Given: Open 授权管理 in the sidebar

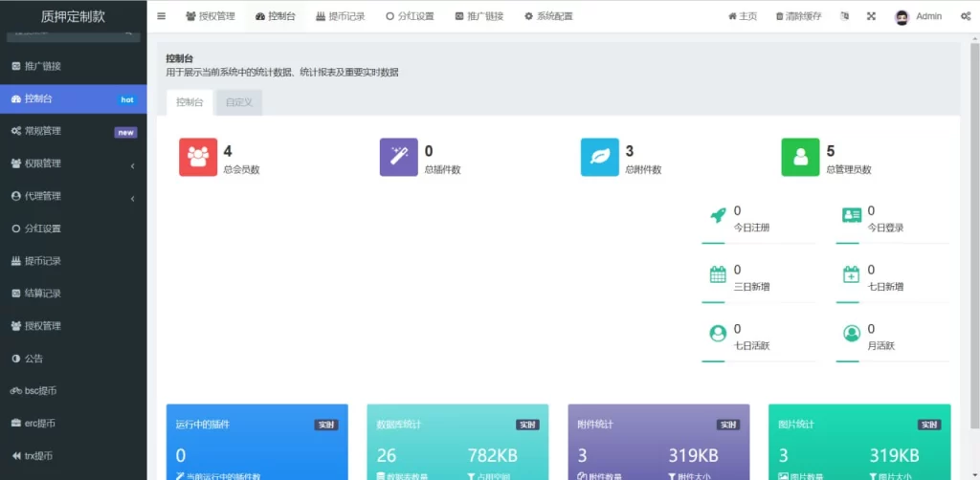Looking at the screenshot, I should (x=73, y=326).
